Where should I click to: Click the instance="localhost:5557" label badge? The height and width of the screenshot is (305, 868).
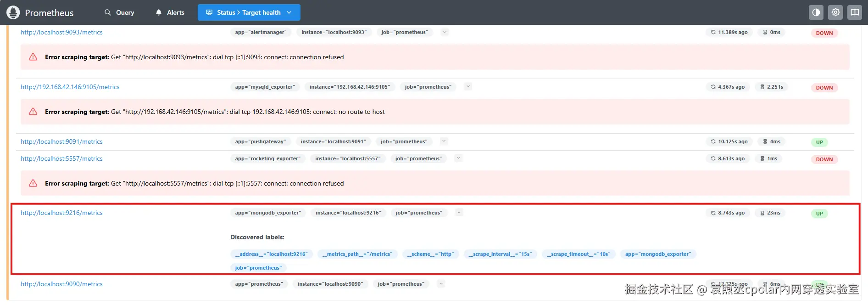click(348, 158)
